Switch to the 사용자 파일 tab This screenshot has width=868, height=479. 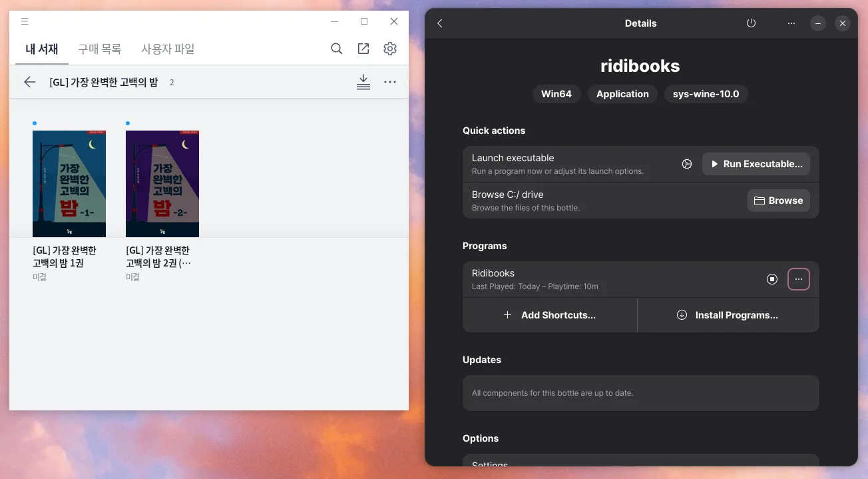pyautogui.click(x=168, y=49)
